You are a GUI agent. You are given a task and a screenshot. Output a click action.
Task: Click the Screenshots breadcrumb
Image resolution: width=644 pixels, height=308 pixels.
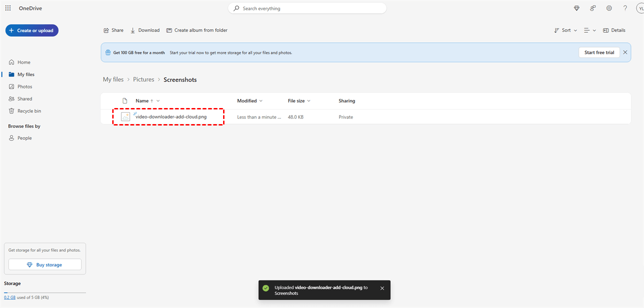(x=180, y=80)
